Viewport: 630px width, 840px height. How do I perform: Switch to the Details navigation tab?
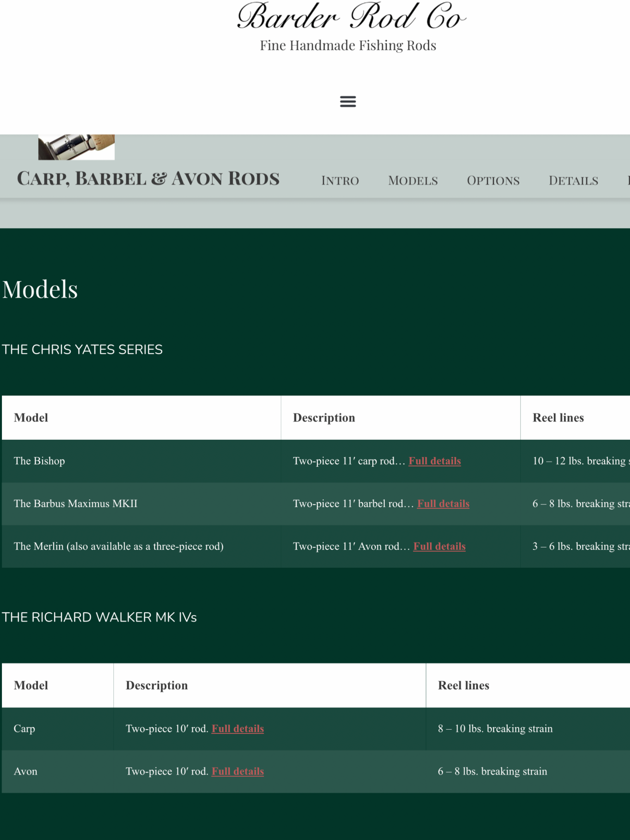tap(573, 181)
